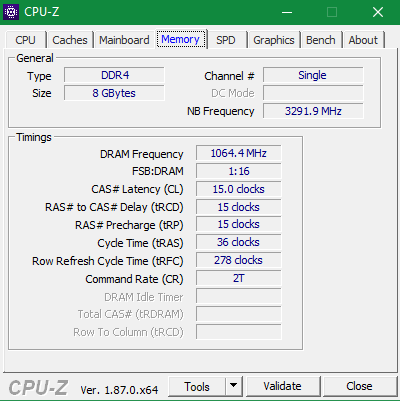Image resolution: width=400 pixels, height=401 pixels.
Task: Open the Bench tab
Action: click(x=321, y=40)
